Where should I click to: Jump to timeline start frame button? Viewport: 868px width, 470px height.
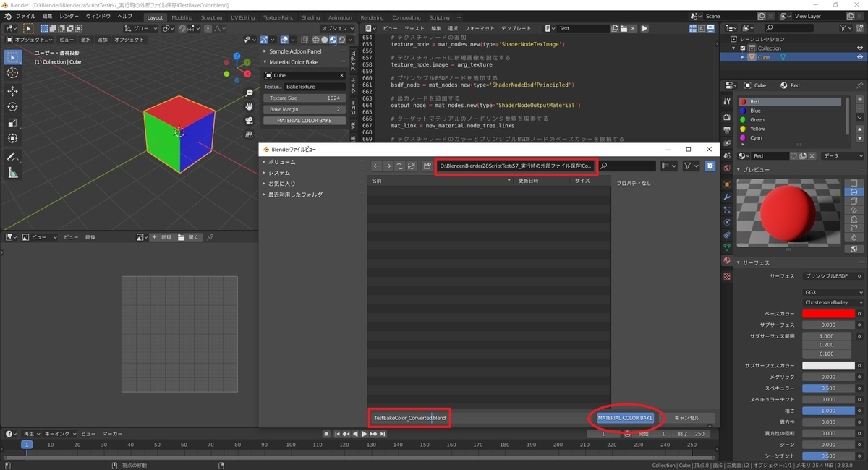point(337,434)
